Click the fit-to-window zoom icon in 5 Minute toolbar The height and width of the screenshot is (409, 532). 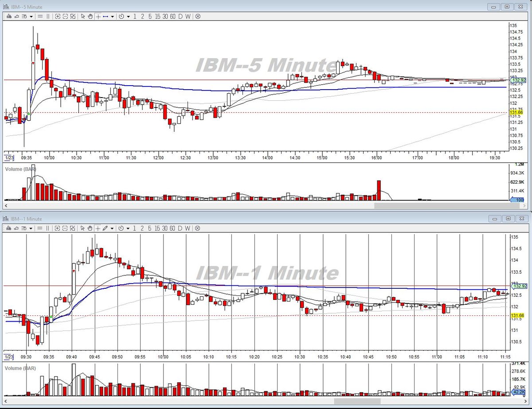pos(73,16)
